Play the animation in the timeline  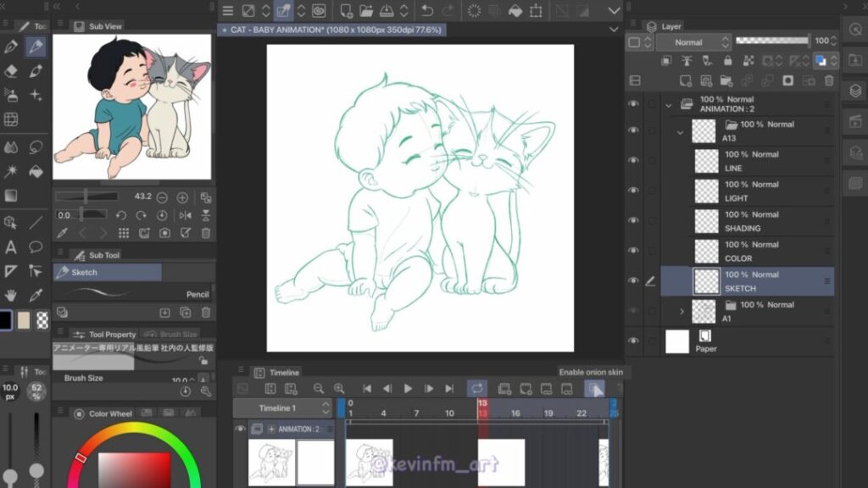coord(408,388)
